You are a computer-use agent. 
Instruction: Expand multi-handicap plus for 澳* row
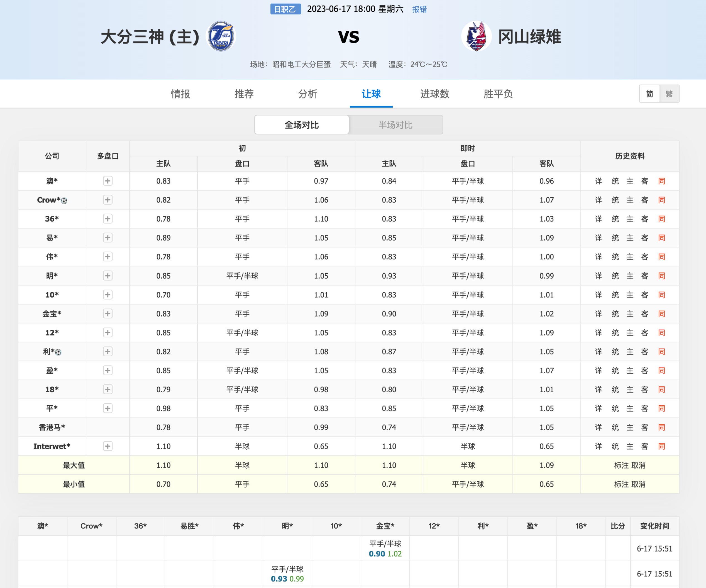pos(108,181)
